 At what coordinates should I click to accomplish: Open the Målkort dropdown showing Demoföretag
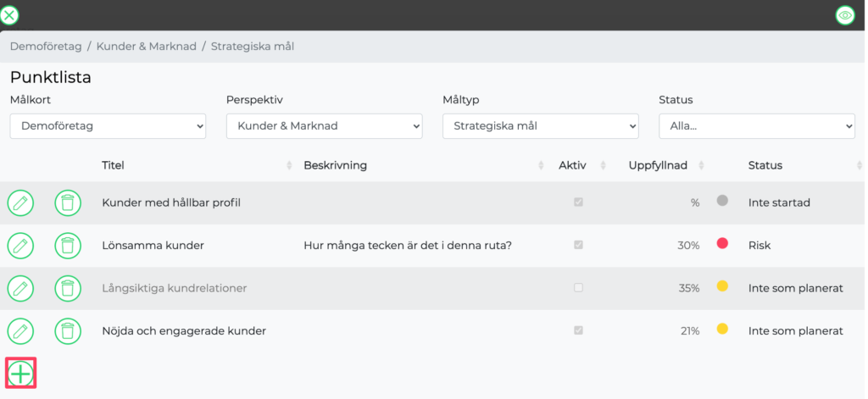pos(108,126)
